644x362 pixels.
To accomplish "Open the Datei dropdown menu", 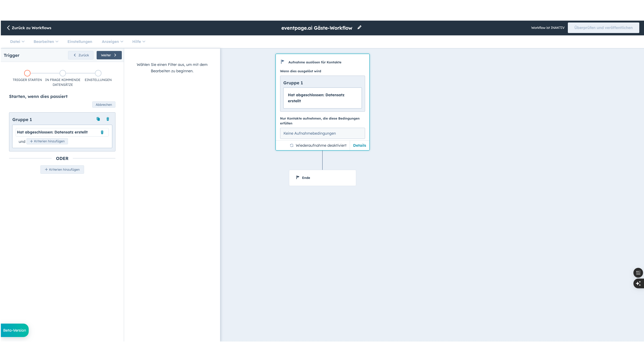I will point(17,41).
